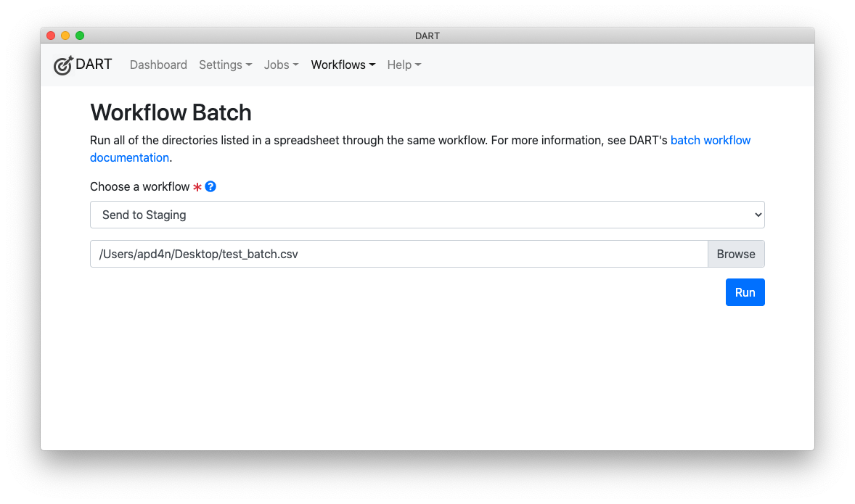Click the blue question mark help icon

click(210, 186)
